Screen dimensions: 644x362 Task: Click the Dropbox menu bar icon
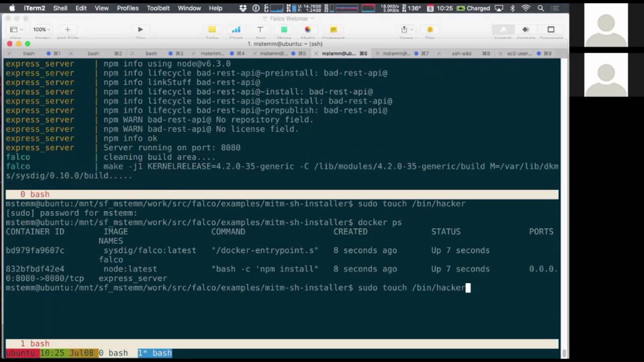tap(244, 8)
